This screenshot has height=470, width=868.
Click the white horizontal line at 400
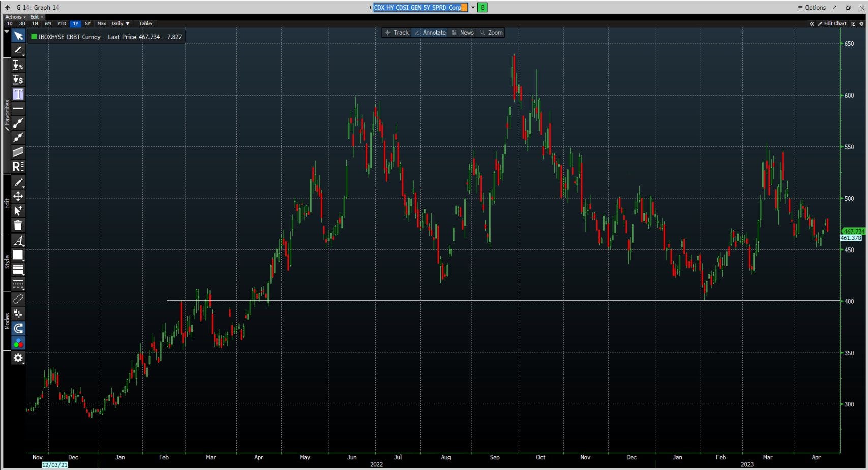503,301
